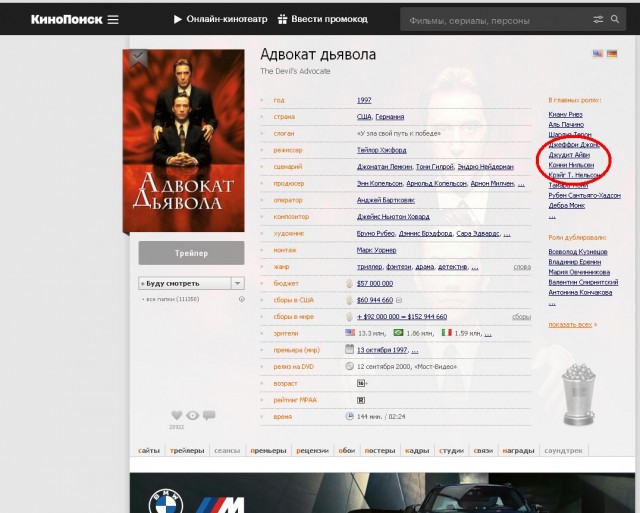Open country США link
This screenshot has height=513, width=640.
click(x=364, y=117)
